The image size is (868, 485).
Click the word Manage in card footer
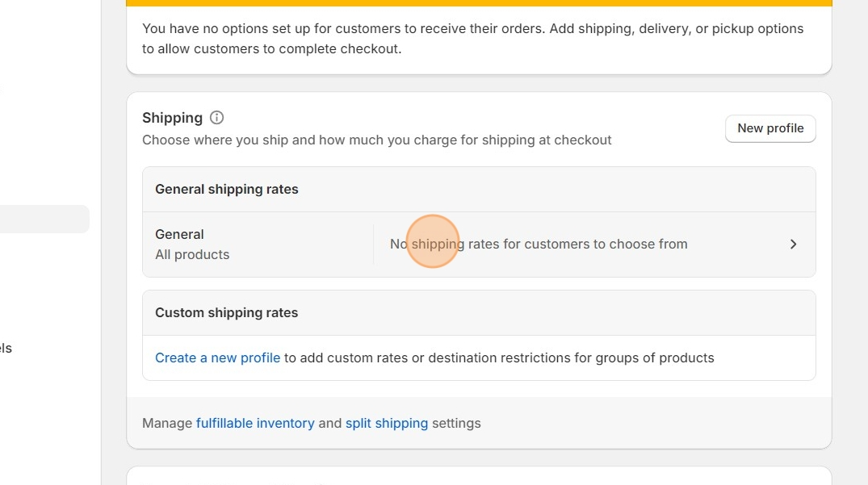[167, 423]
